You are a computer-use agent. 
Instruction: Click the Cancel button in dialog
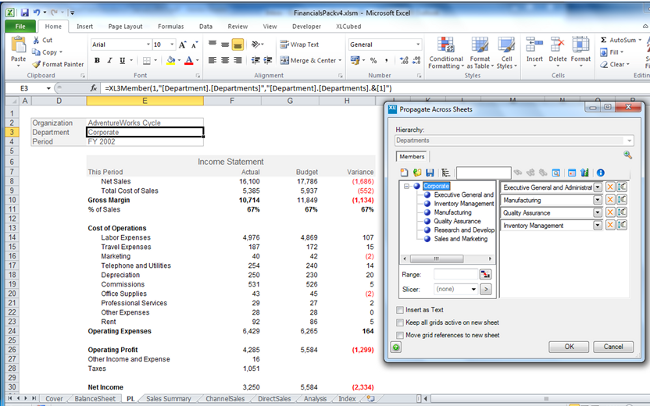[613, 347]
